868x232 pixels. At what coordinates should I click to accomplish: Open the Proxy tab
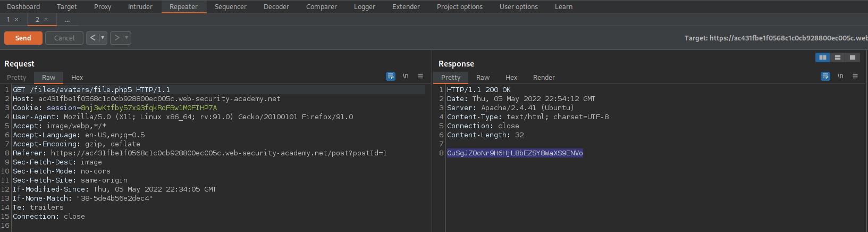(103, 6)
